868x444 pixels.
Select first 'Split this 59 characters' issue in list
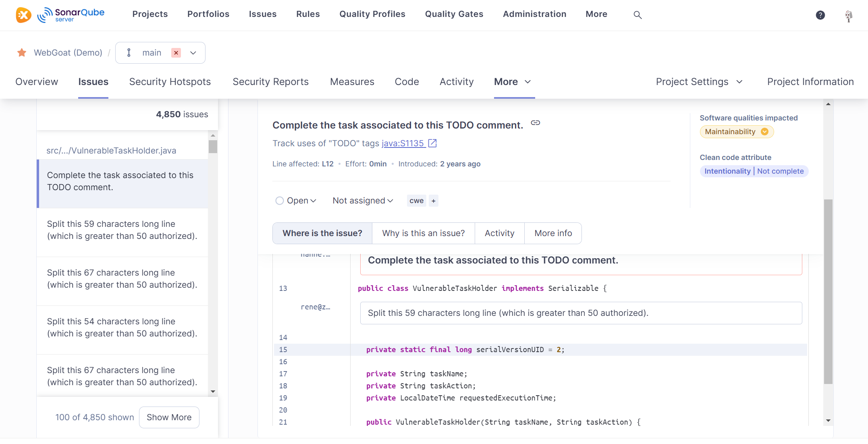123,232
